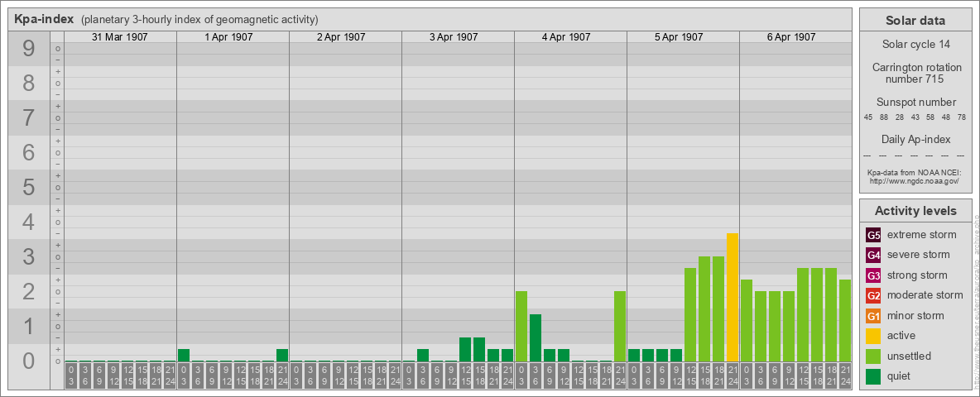Click the 'moderate storm' legend label
Screen dimensions: 980x397
925,295
